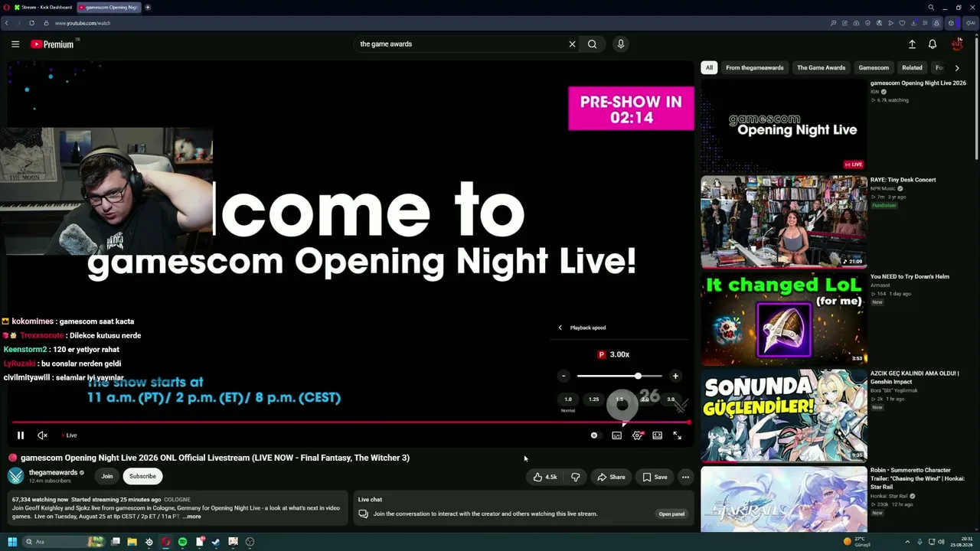Seek along the red video progress bar
This screenshot has height=551, width=980.
click(x=351, y=422)
